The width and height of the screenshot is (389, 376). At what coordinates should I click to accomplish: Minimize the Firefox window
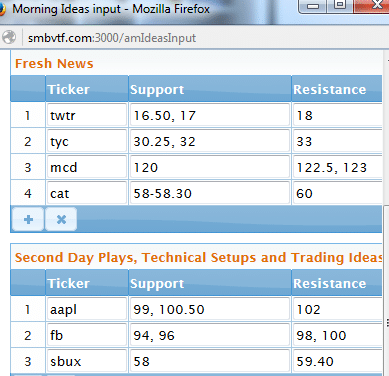point(312,6)
